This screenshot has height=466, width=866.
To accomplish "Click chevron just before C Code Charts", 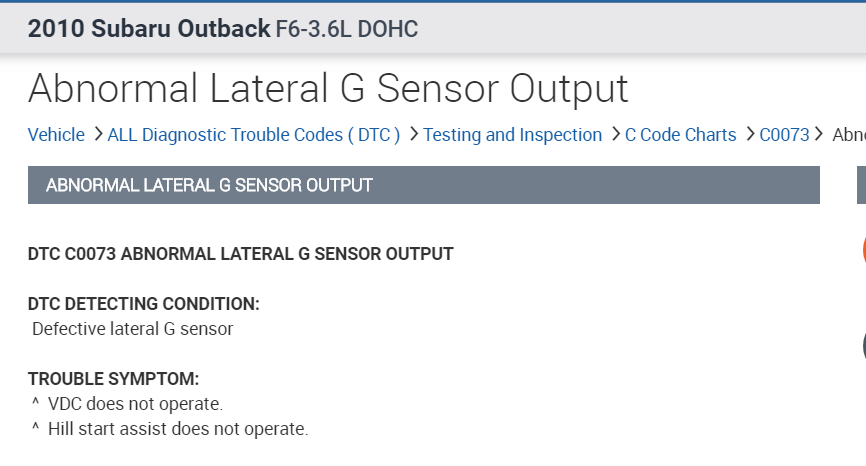I will [615, 134].
